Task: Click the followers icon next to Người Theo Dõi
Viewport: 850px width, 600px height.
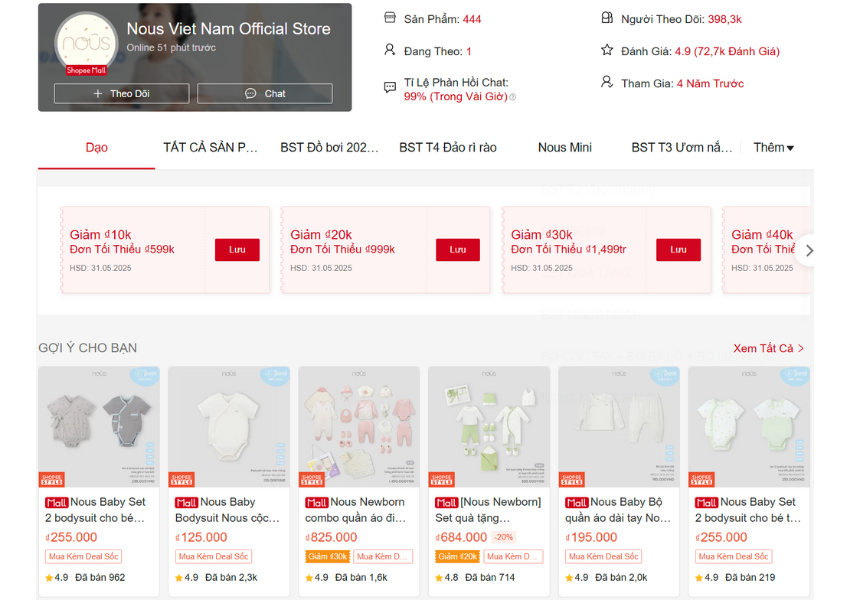Action: pyautogui.click(x=607, y=18)
